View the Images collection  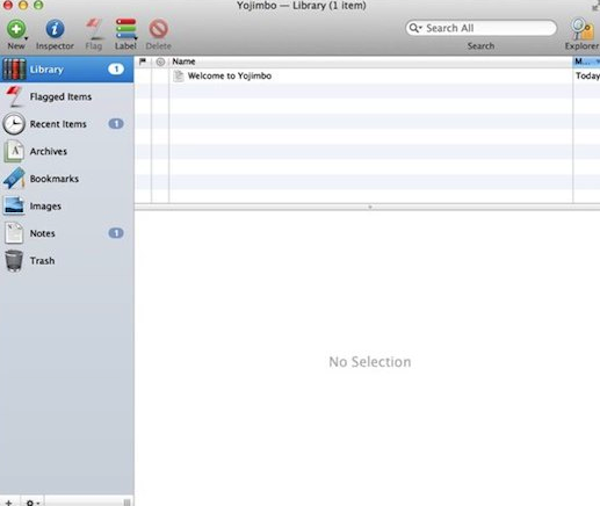(45, 206)
